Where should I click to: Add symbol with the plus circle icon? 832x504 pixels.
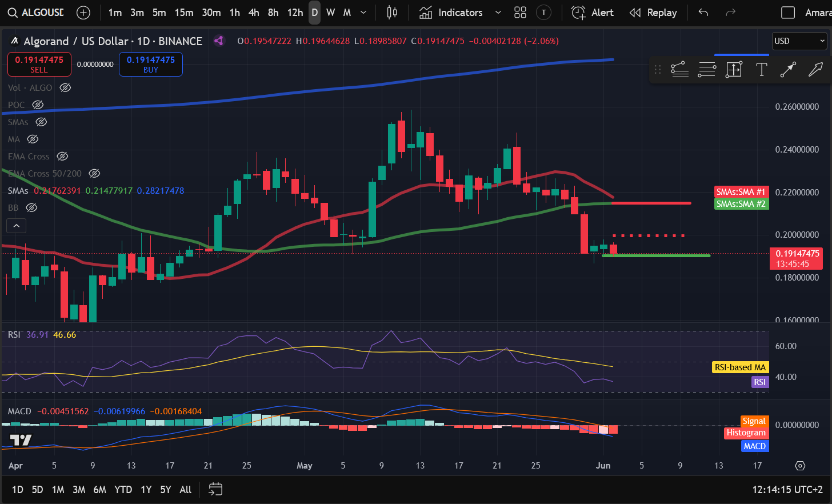[83, 13]
